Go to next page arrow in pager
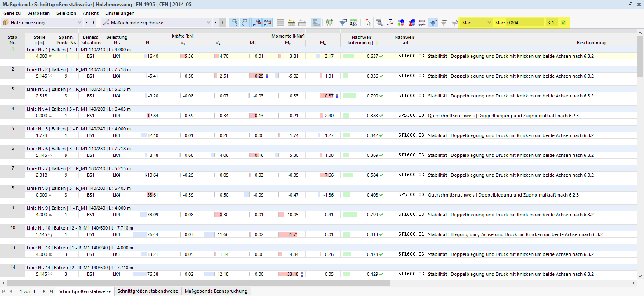The height and width of the screenshot is (296, 644). pyautogui.click(x=44, y=291)
